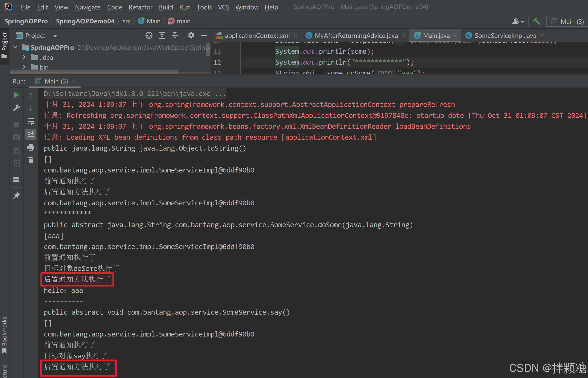Image resolution: width=588 pixels, height=378 pixels.
Task: Toggle soft-wrap in Run console
Action: click(x=31, y=122)
